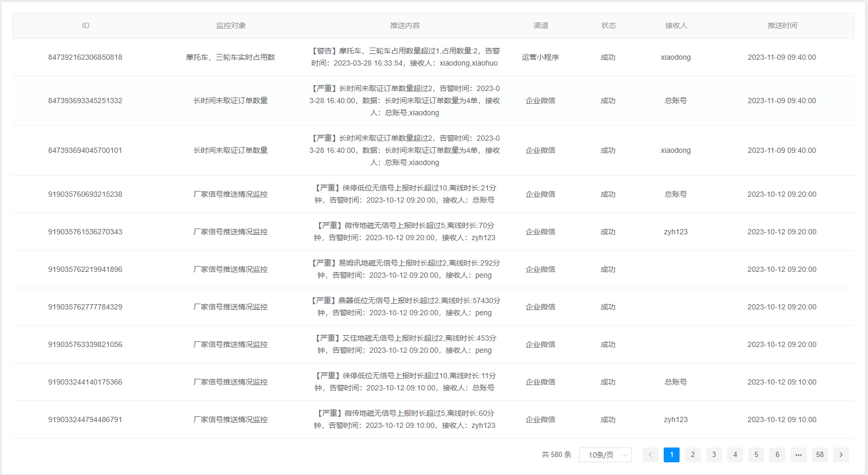Click the previous page left arrow
868x475 pixels.
pyautogui.click(x=650, y=455)
